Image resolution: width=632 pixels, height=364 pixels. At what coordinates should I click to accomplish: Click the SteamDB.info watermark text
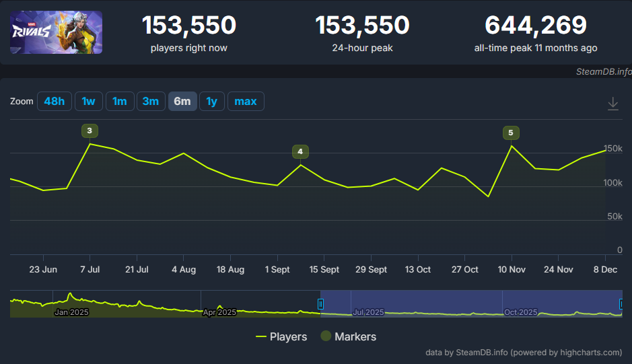click(x=603, y=72)
